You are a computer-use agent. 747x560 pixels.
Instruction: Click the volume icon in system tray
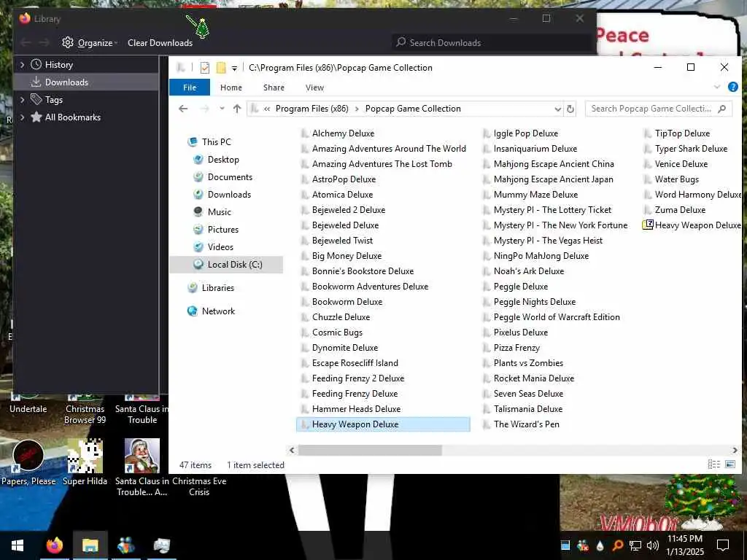click(x=653, y=545)
